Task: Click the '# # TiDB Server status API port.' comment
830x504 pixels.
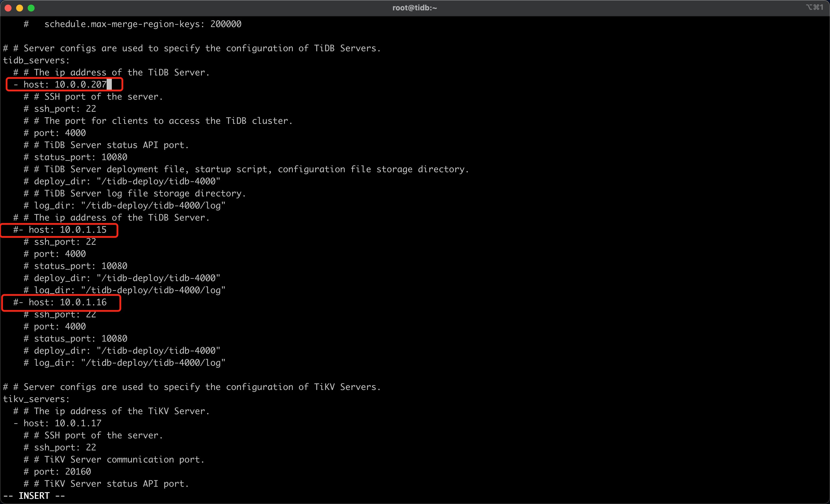Action: pyautogui.click(x=106, y=145)
